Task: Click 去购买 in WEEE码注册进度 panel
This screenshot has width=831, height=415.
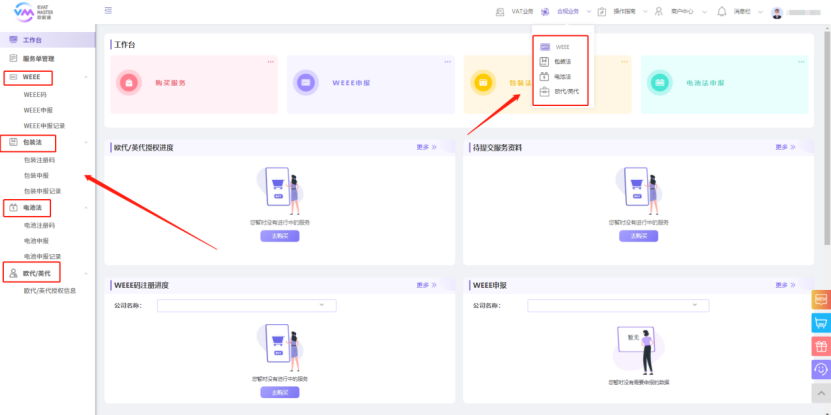Action: pyautogui.click(x=280, y=392)
